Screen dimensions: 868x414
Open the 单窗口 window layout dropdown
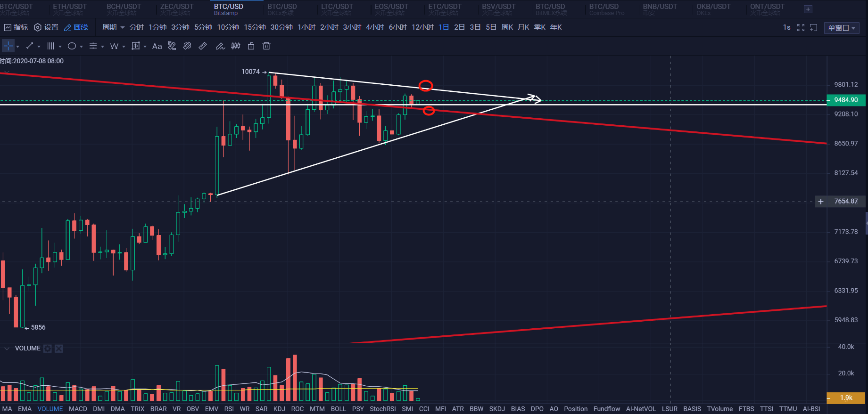pos(842,28)
